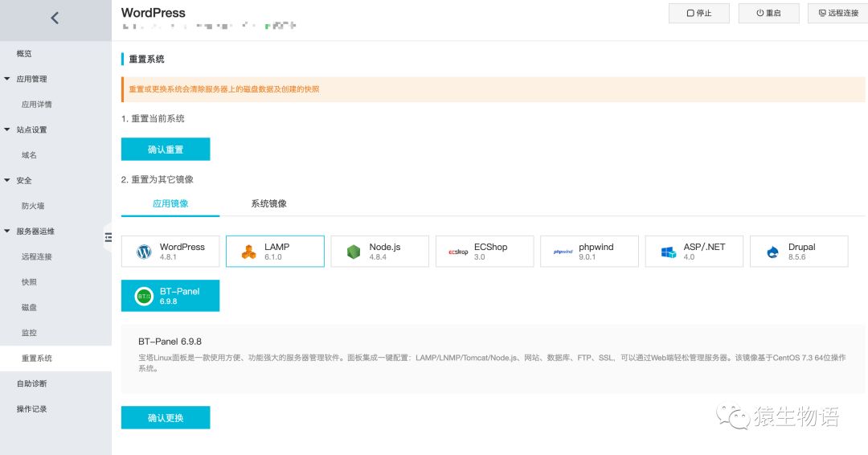Select the ASP/.NET 4.0 image card
The width and height of the screenshot is (868, 455).
pos(694,252)
